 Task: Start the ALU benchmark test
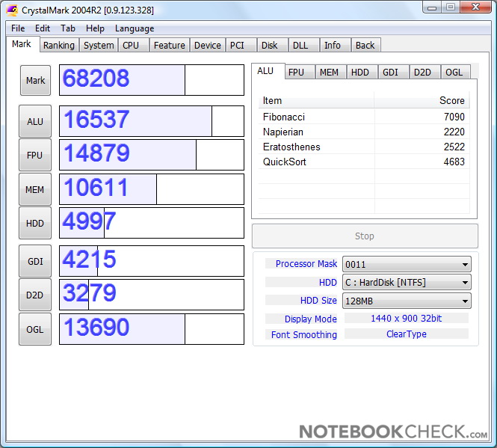pos(35,121)
